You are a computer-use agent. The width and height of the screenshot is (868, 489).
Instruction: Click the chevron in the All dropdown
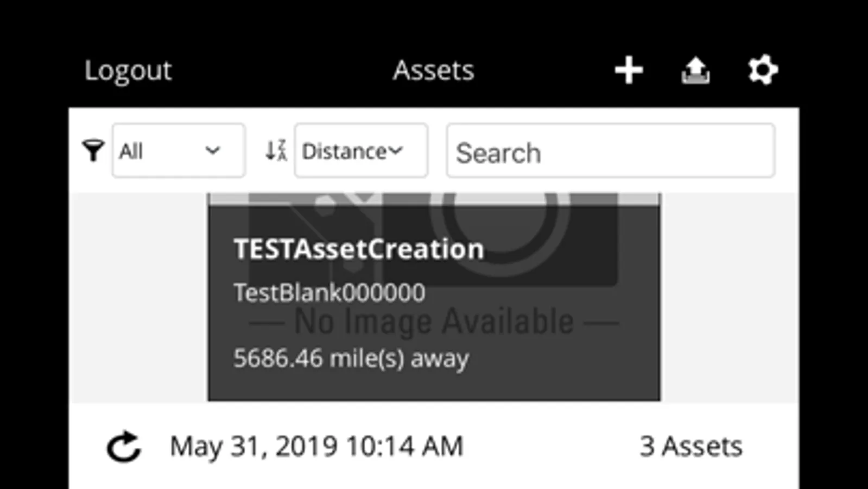point(213,151)
